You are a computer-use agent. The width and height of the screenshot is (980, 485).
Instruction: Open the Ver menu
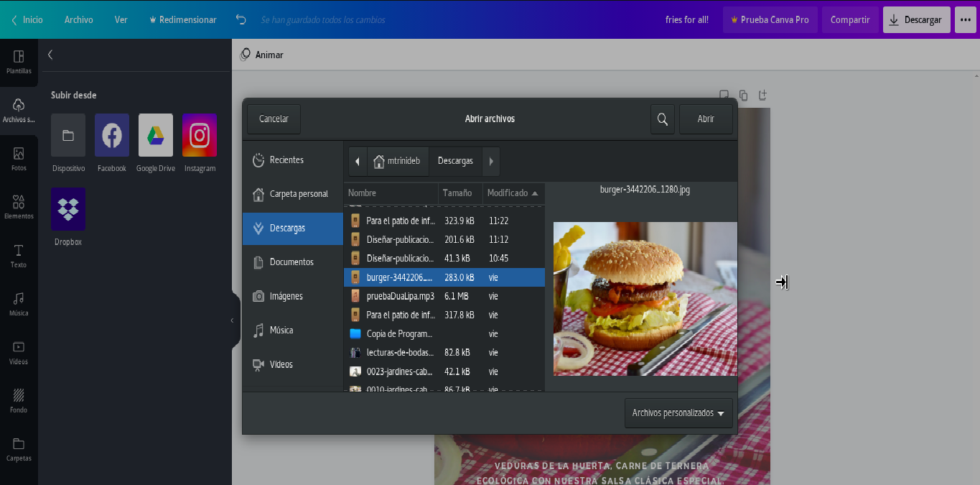point(121,20)
